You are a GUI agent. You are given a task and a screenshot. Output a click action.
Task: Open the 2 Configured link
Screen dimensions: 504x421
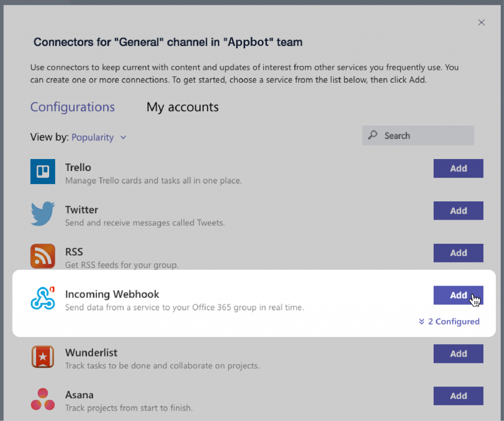coord(454,322)
